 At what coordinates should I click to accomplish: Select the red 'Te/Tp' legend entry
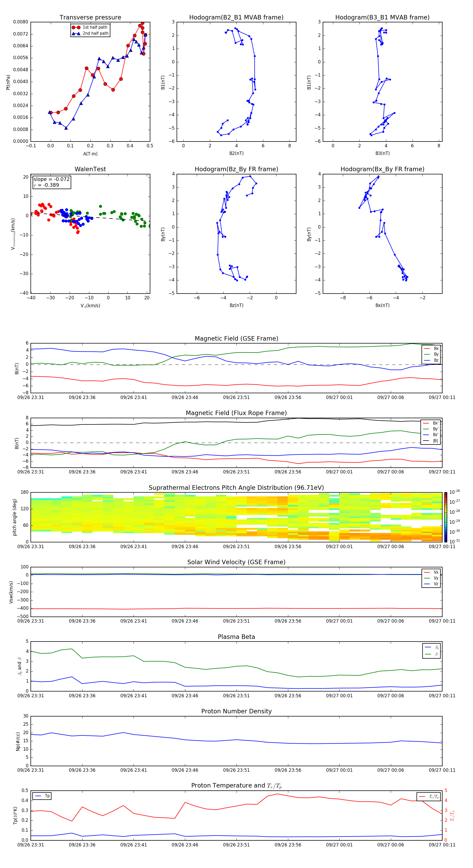429,796
